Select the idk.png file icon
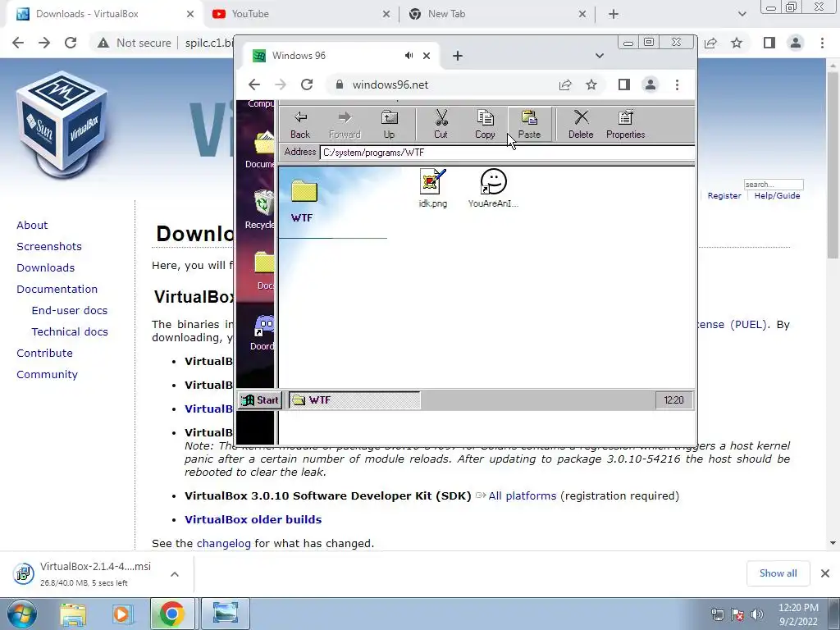This screenshot has width=840, height=630. (433, 188)
